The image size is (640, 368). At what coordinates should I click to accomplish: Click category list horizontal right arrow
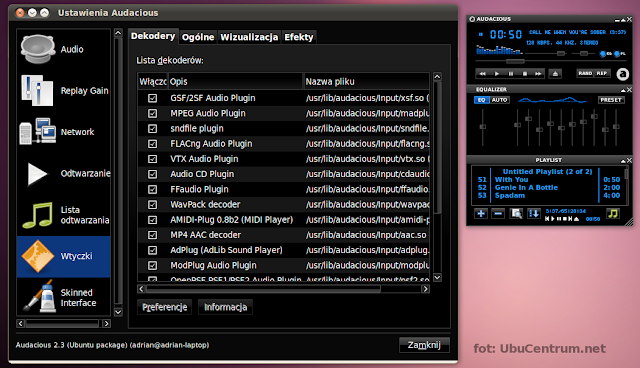tap(107, 324)
